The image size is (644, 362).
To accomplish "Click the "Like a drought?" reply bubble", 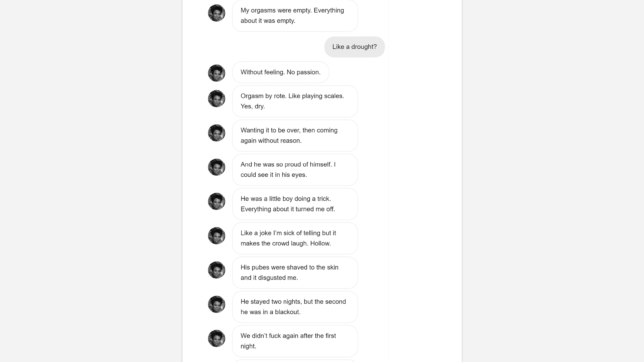I will click(x=354, y=47).
